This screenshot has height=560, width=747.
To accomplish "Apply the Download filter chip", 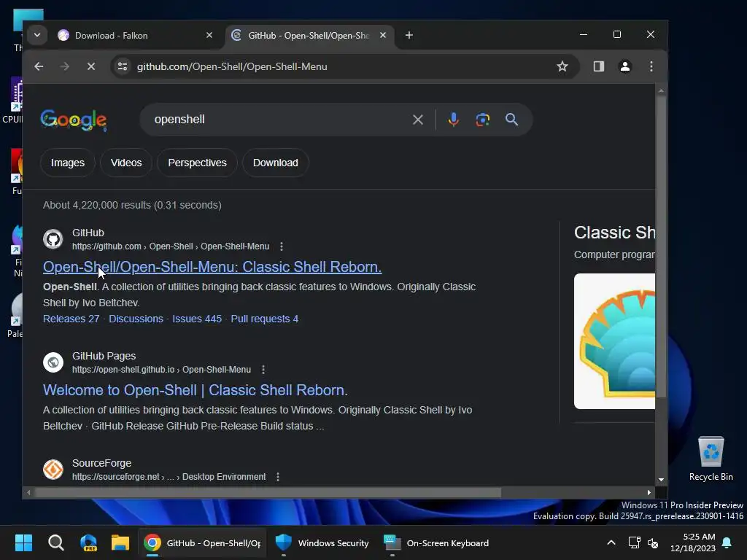I will [x=275, y=163].
